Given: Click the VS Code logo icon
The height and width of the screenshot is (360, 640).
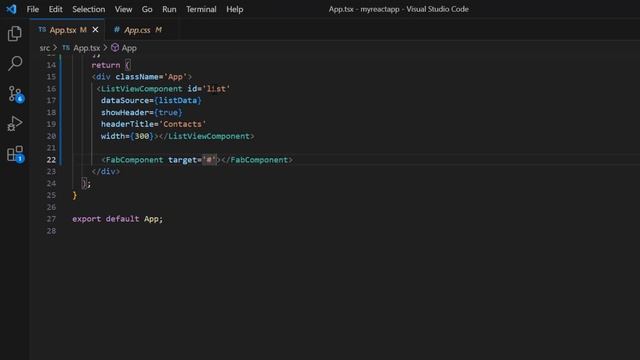Looking at the screenshot, I should (11, 9).
